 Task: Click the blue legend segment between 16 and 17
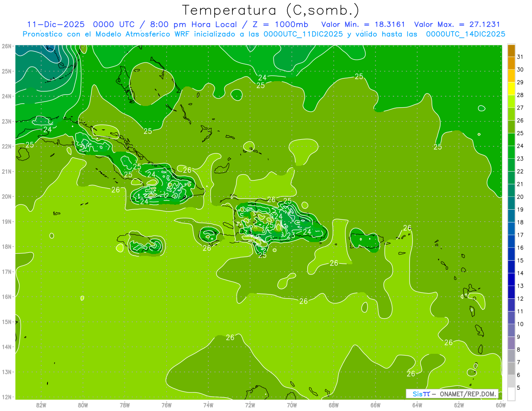(x=511, y=241)
